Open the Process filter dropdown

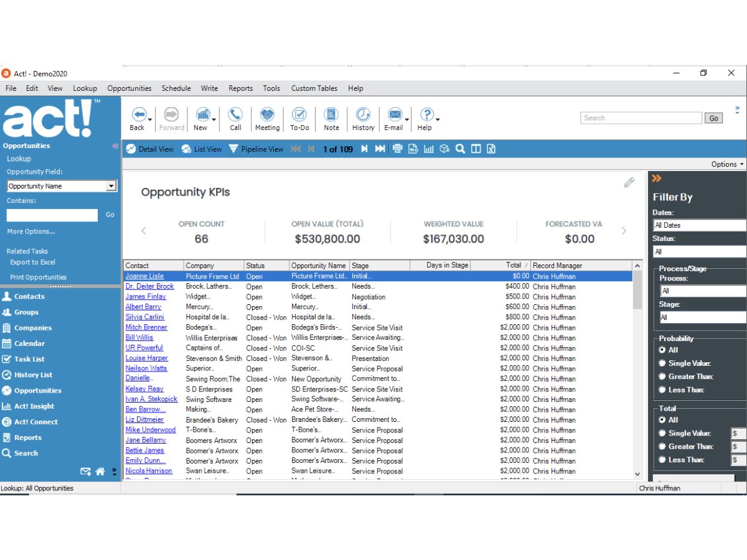(x=703, y=291)
